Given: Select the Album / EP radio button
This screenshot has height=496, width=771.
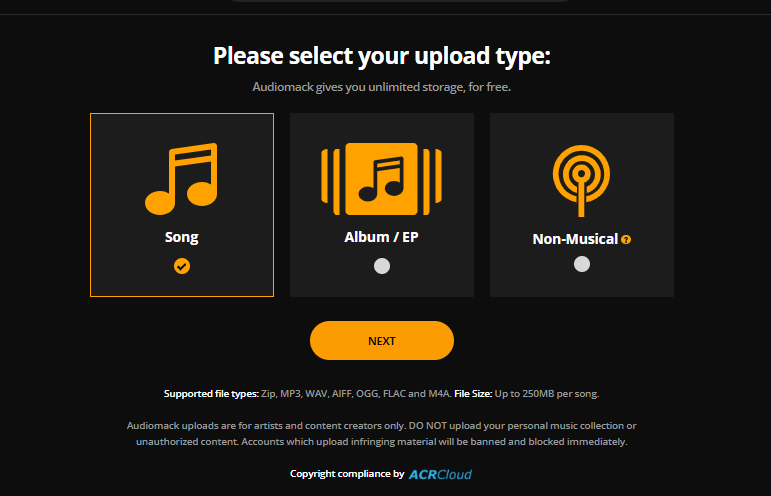Looking at the screenshot, I should coord(382,266).
